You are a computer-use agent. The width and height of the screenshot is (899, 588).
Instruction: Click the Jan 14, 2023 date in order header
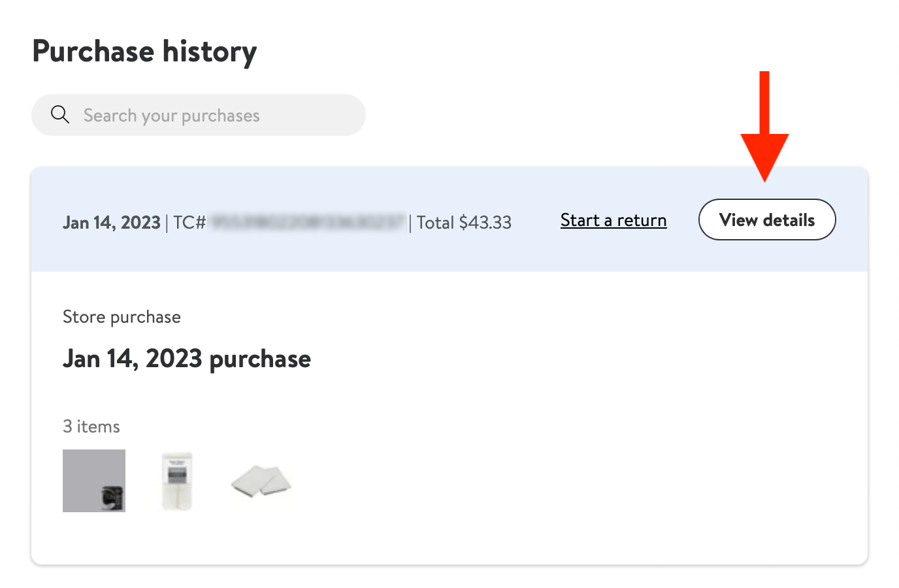(x=112, y=223)
